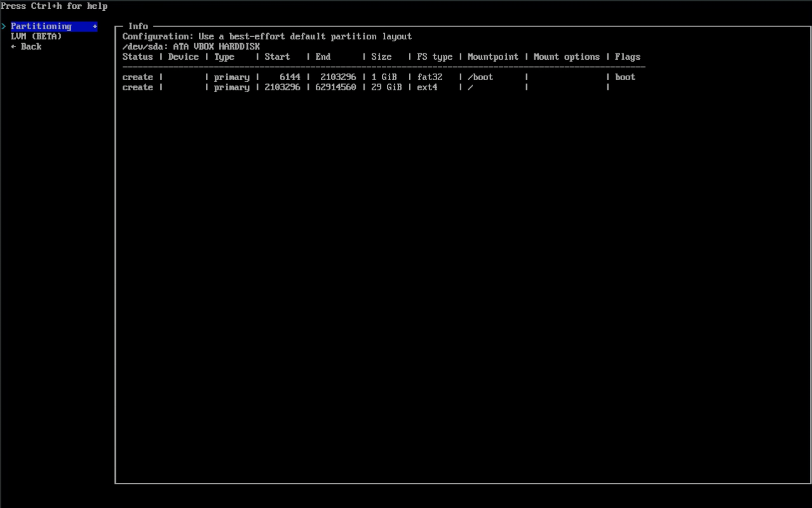Click the Status column header
The width and height of the screenshot is (812, 508).
(138, 57)
